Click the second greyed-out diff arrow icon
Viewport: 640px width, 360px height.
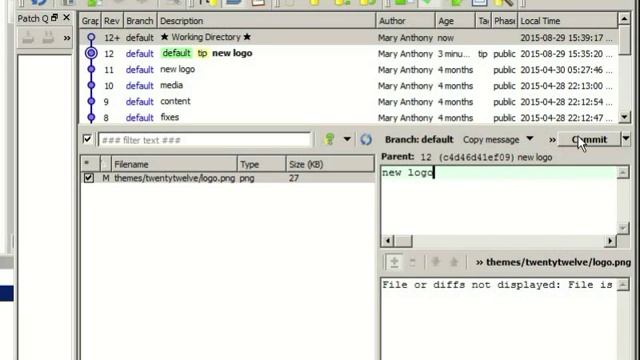[453, 262]
